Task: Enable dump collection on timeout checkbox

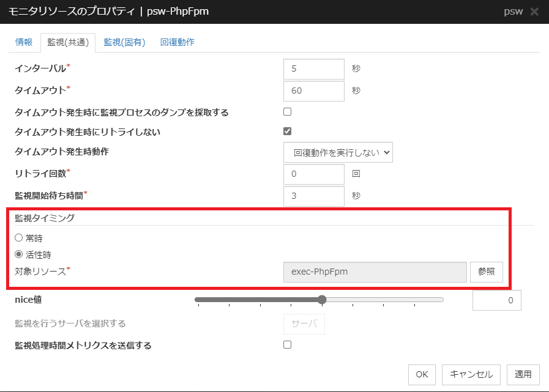Action: coord(288,112)
